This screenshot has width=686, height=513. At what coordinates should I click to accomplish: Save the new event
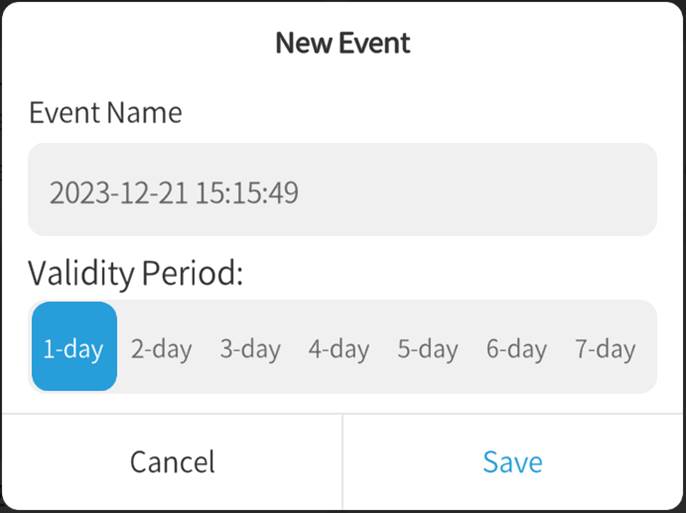point(513,462)
